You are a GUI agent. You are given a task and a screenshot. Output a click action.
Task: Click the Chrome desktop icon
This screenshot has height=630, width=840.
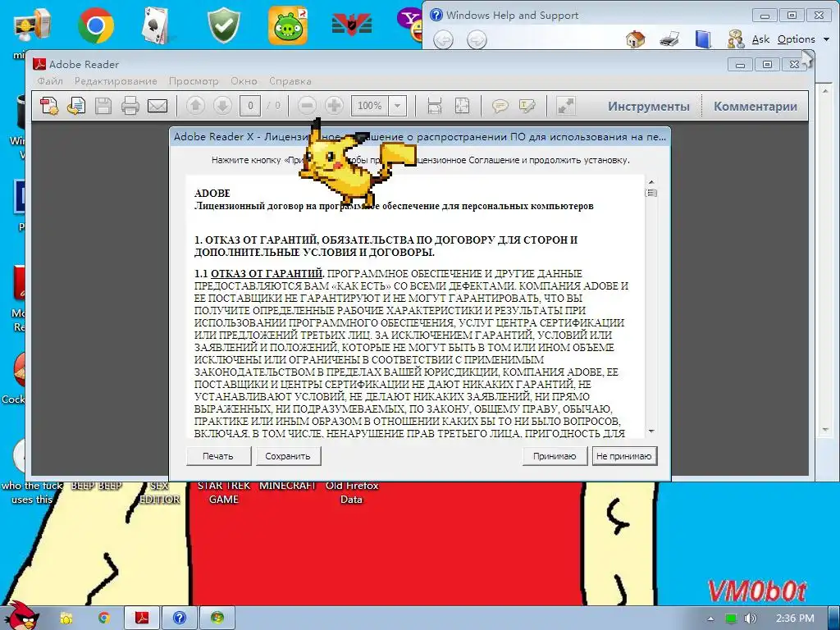(95, 25)
